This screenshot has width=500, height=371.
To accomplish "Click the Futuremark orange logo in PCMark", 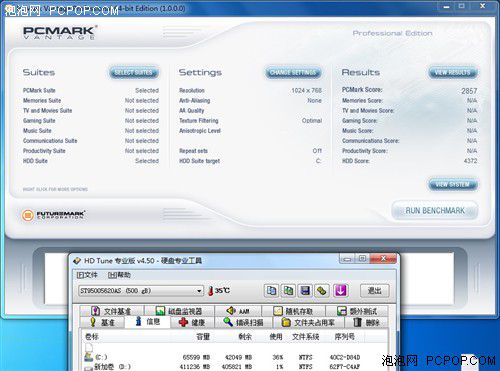I will (28, 215).
